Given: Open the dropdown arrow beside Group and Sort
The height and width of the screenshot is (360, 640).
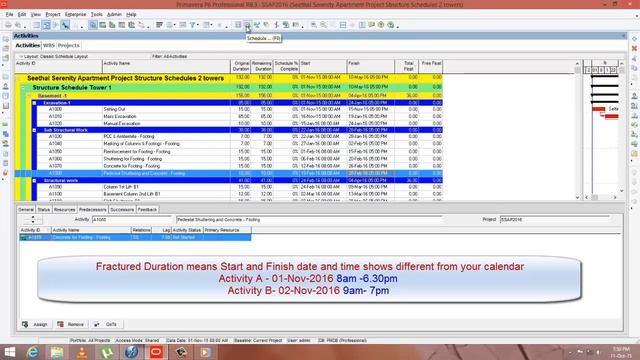Looking at the screenshot, I should (x=211, y=25).
